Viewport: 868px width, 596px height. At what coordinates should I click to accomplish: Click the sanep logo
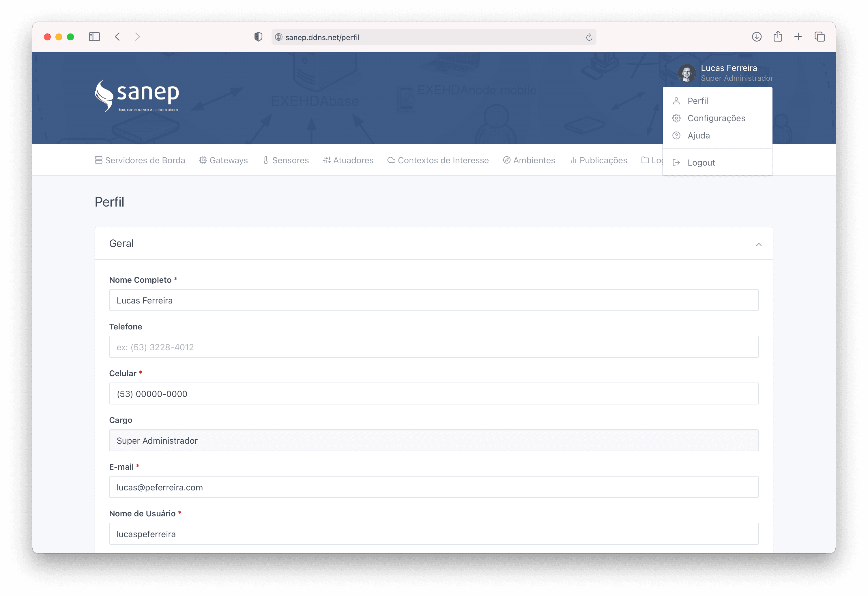click(x=137, y=95)
